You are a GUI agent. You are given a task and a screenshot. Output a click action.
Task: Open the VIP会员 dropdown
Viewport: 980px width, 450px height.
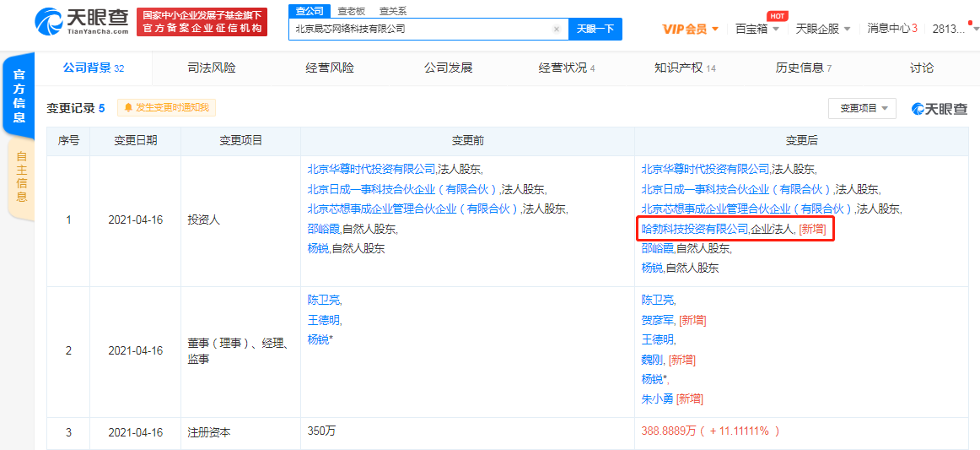691,29
